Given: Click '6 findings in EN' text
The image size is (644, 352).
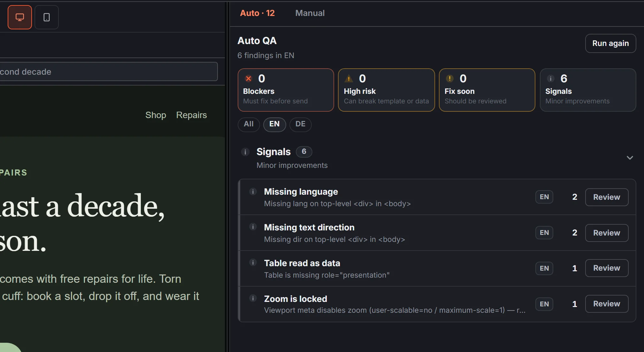Looking at the screenshot, I should (266, 56).
